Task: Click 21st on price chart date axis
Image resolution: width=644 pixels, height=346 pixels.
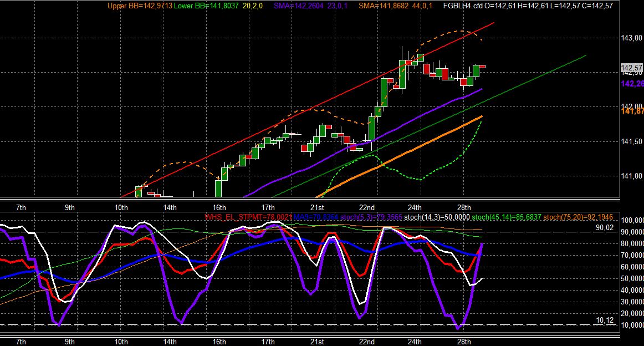Action: point(316,207)
